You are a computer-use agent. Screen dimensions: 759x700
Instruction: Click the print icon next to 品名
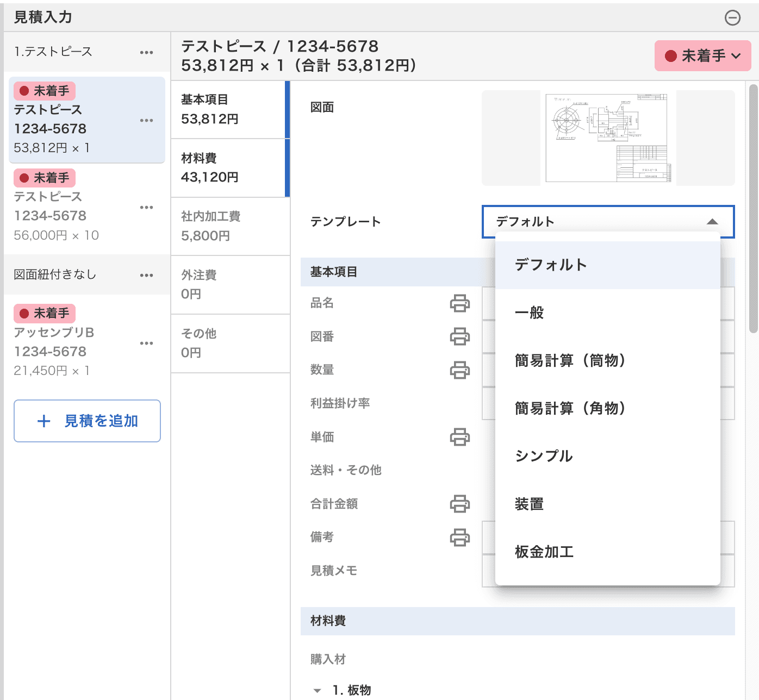coord(460,303)
